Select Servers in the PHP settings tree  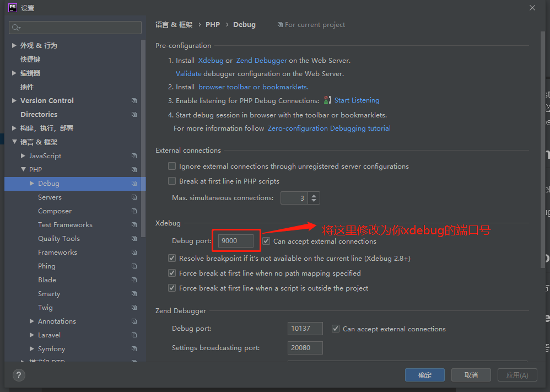pos(50,197)
